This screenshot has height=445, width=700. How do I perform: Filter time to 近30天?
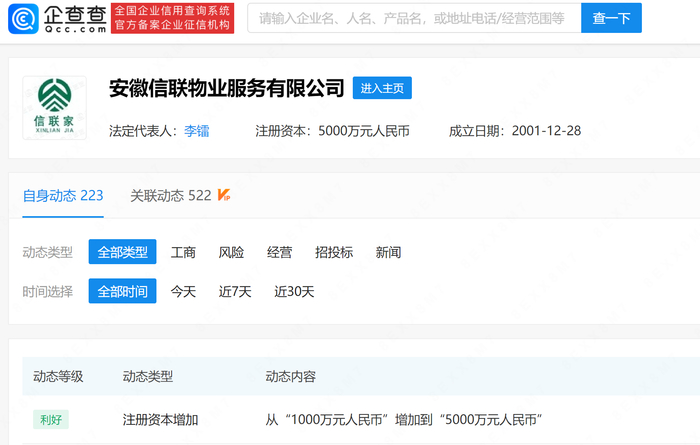click(x=294, y=291)
